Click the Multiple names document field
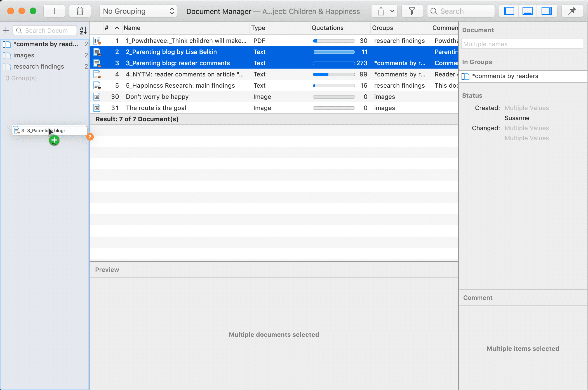 click(x=522, y=44)
